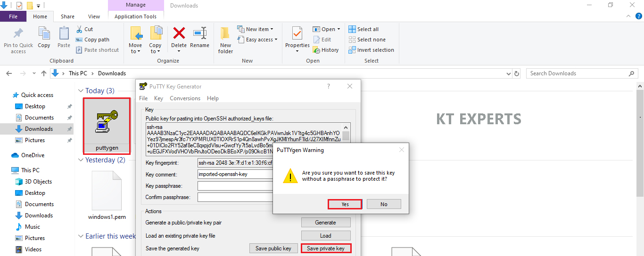Click the Search Downloads field

click(582, 73)
